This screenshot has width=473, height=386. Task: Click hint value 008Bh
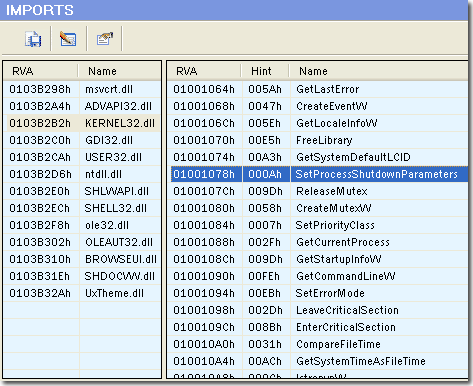(265, 327)
